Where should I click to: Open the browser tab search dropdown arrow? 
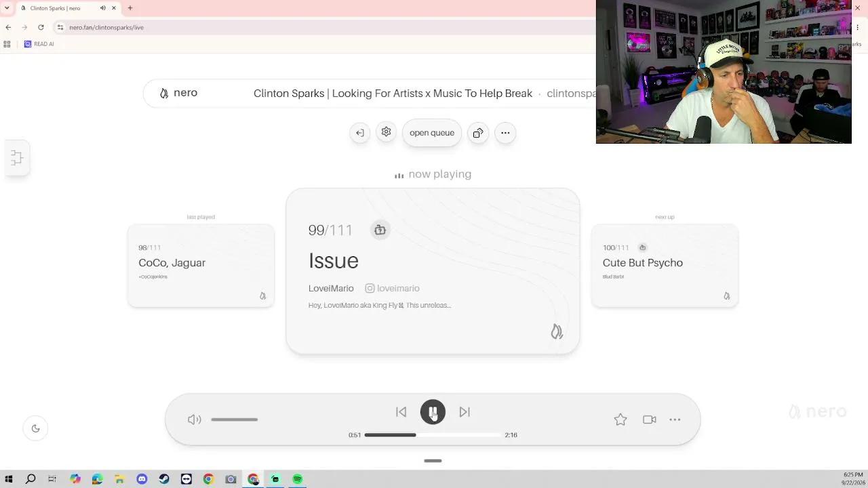(7, 8)
